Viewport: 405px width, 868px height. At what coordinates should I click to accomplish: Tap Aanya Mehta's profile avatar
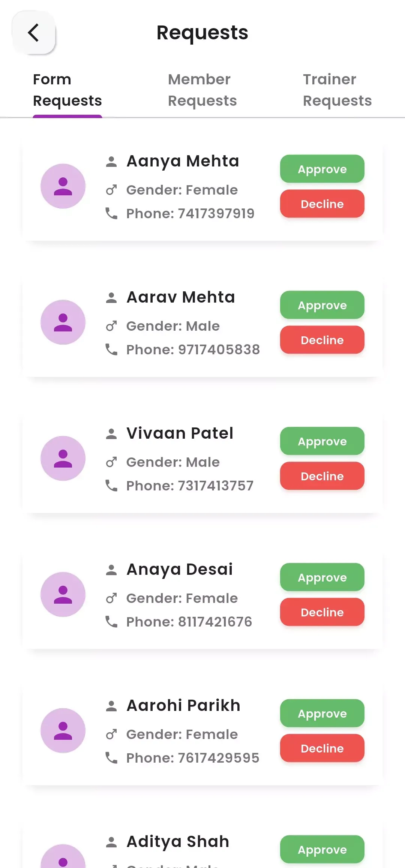coord(63,186)
